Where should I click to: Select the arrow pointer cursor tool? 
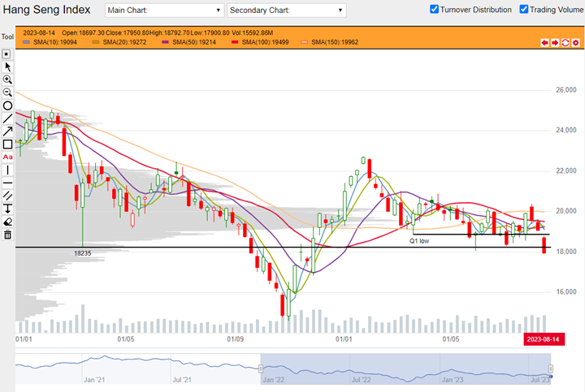(x=7, y=67)
